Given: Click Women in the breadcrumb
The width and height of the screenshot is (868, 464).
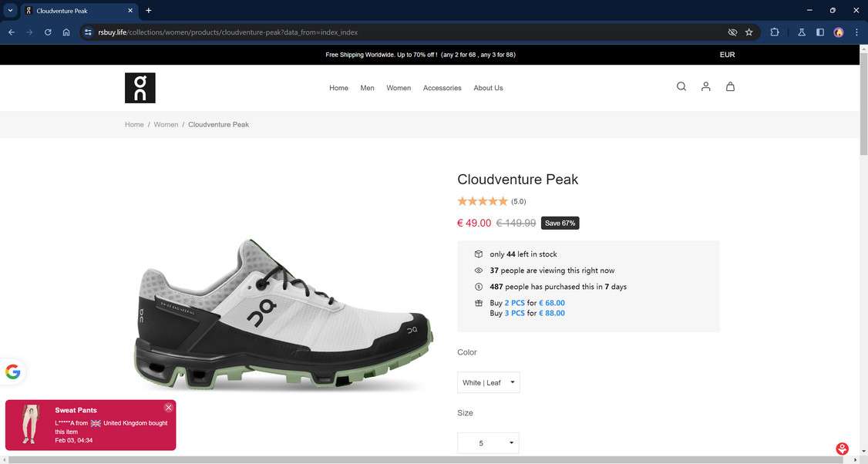Looking at the screenshot, I should point(166,125).
